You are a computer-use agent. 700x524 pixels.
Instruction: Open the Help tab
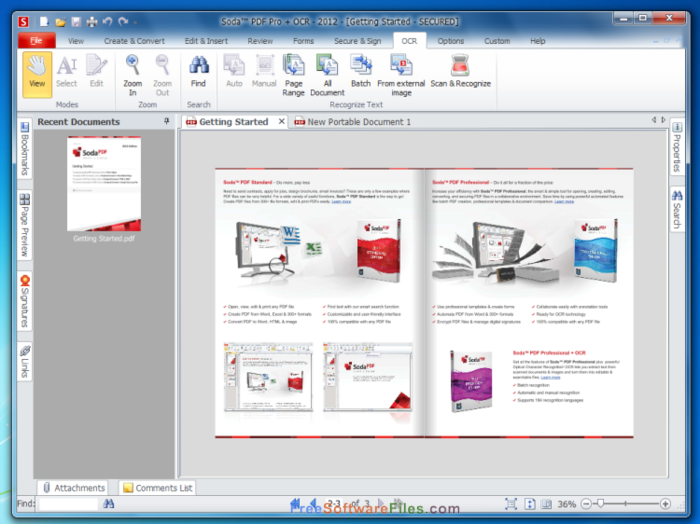tap(538, 41)
